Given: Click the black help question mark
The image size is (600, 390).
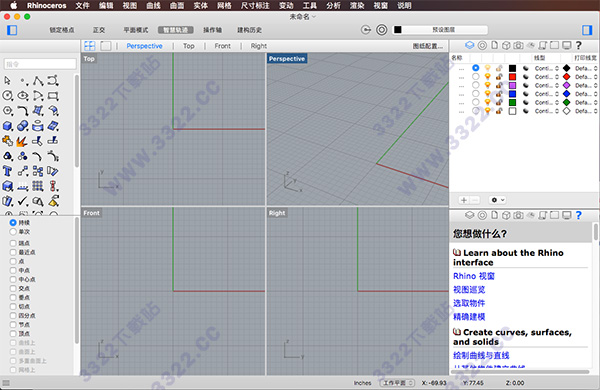Looking at the screenshot, I should [x=579, y=46].
